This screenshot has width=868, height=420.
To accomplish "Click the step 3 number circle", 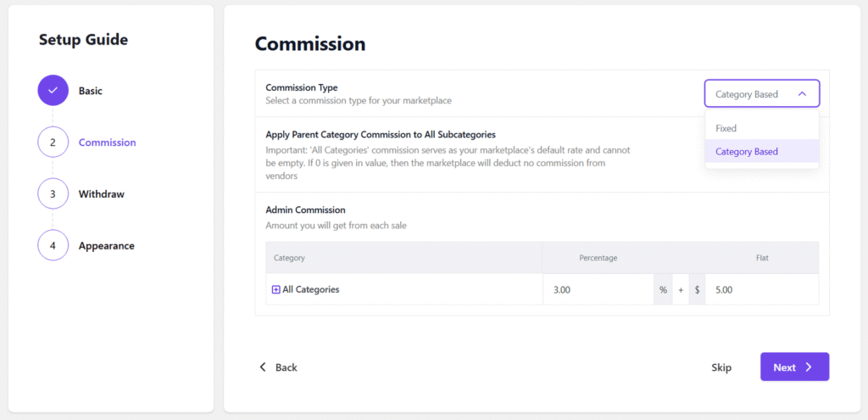I will coord(53,193).
